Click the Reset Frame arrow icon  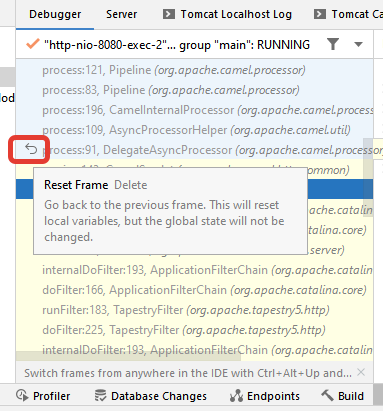[31, 149]
